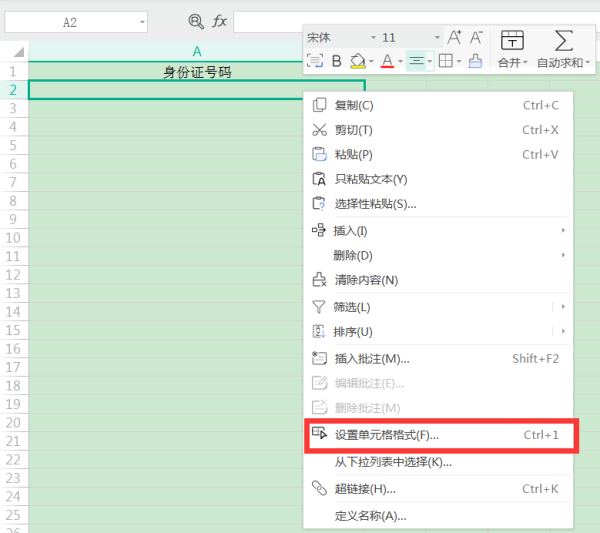The image size is (600, 533).
Task: Open the 排序(U) submenu
Action: 438,331
